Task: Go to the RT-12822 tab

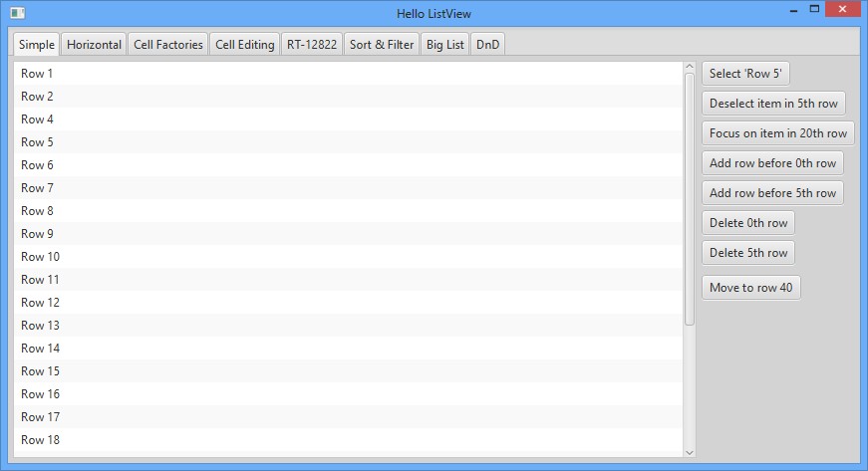Action: tap(312, 45)
